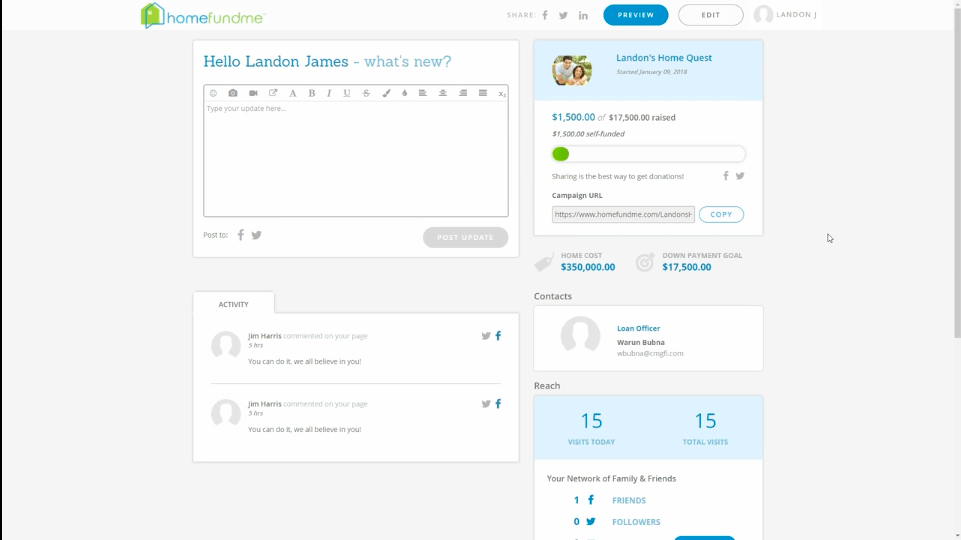Share on Facebook from the header

coord(545,15)
